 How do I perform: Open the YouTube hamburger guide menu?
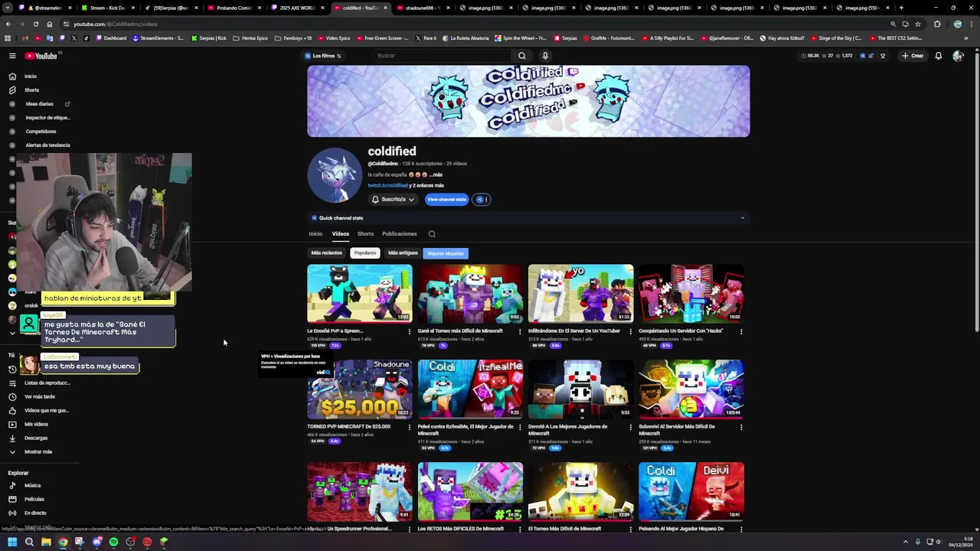click(12, 56)
